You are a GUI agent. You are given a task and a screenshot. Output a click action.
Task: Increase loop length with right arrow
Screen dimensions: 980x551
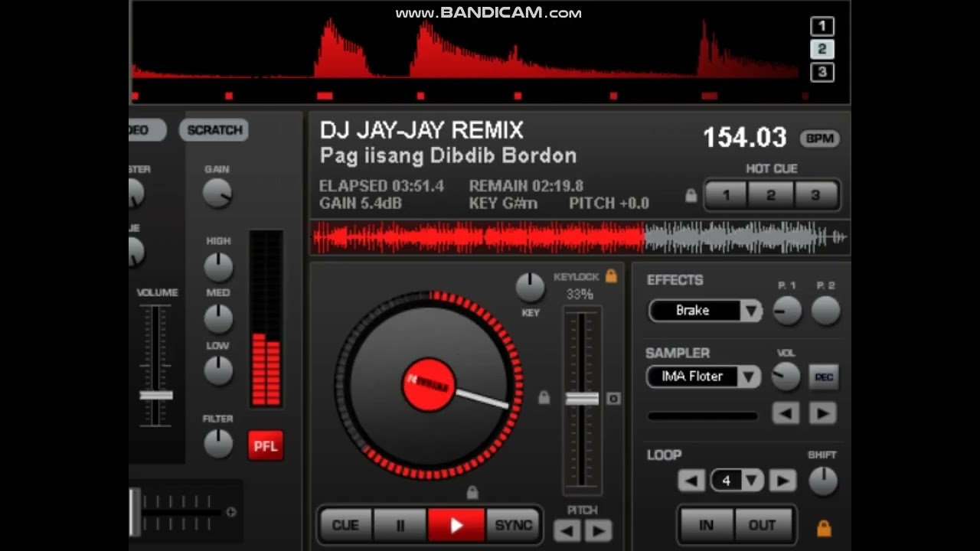[782, 481]
